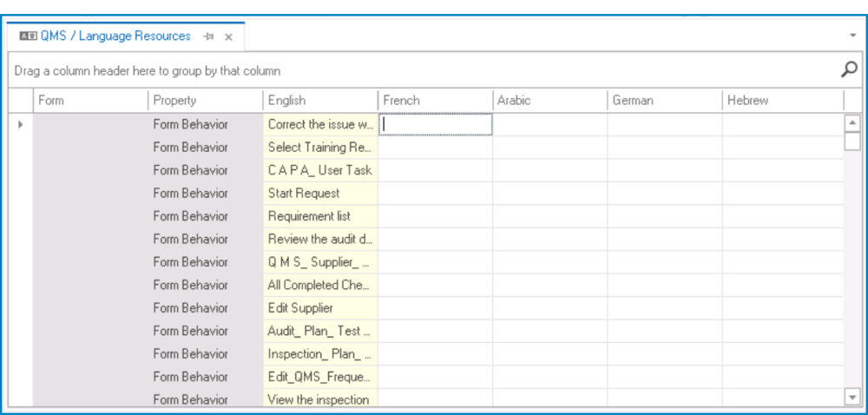Select the 'Edit Supplier' English cell
The image size is (868, 415).
click(320, 307)
